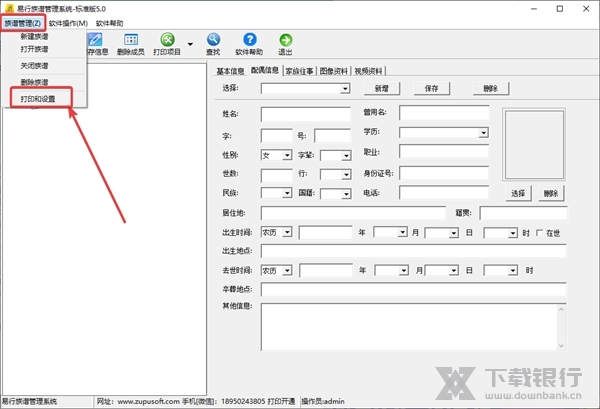Click the delete member toolbar icon
The width and height of the screenshot is (600, 409).
(x=131, y=39)
